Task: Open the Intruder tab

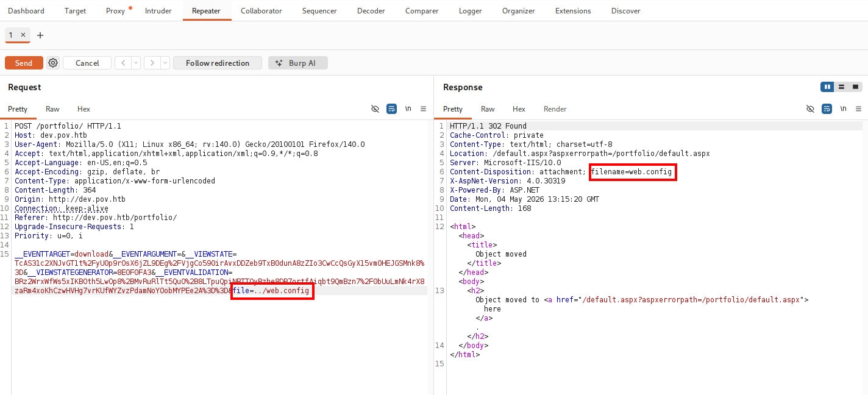Action: 158,10
